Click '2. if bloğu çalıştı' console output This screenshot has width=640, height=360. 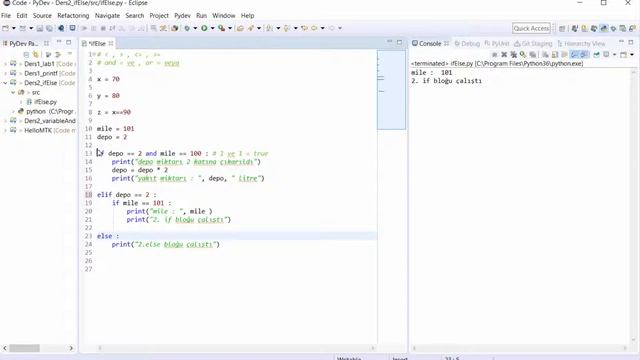point(447,81)
